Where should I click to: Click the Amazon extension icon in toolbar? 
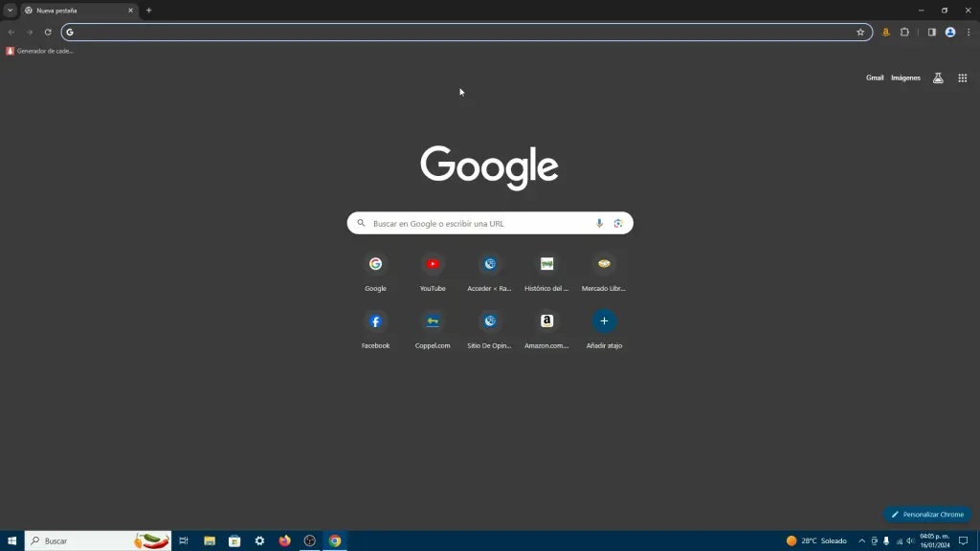(x=885, y=32)
